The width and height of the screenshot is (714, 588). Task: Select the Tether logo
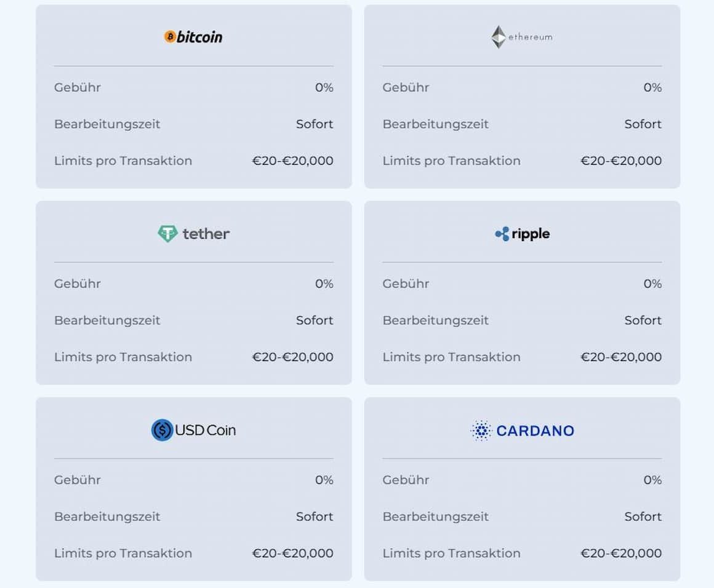pyautogui.click(x=193, y=234)
